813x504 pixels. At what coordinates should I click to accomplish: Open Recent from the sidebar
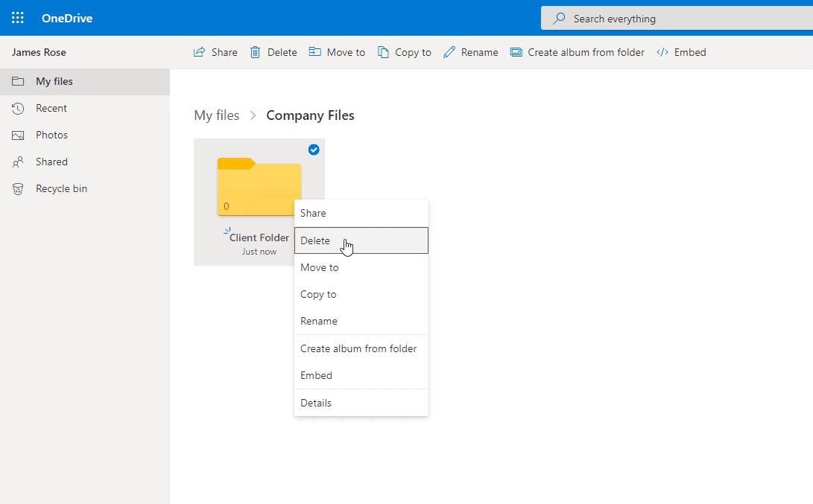[51, 108]
